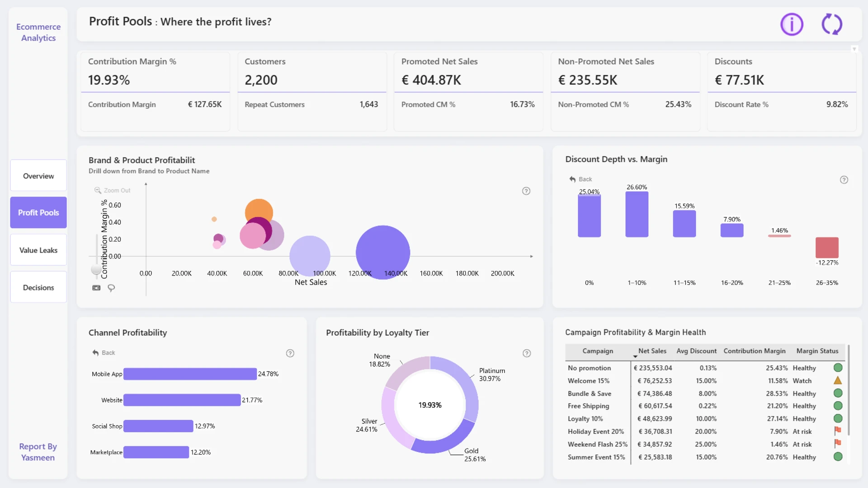
Task: Click the Free Shipping campaign name
Action: point(588,406)
